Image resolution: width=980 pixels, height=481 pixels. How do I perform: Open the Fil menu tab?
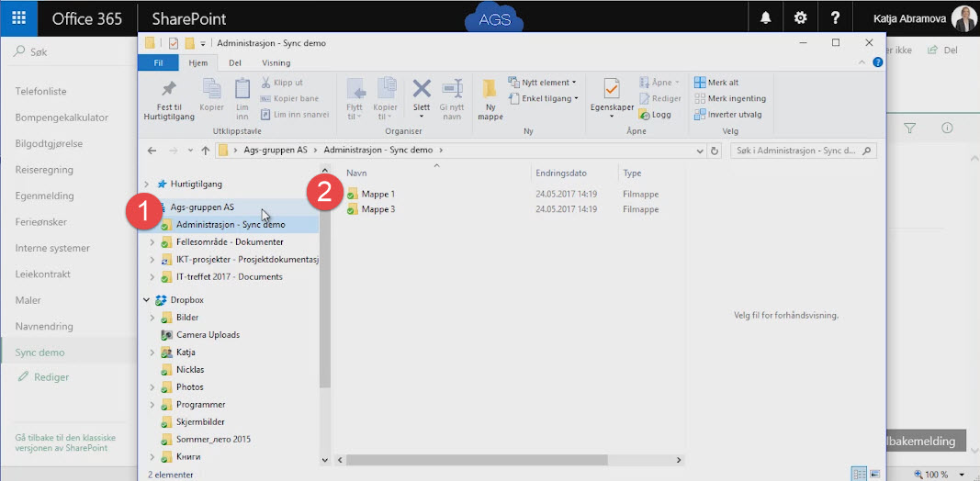click(x=158, y=63)
